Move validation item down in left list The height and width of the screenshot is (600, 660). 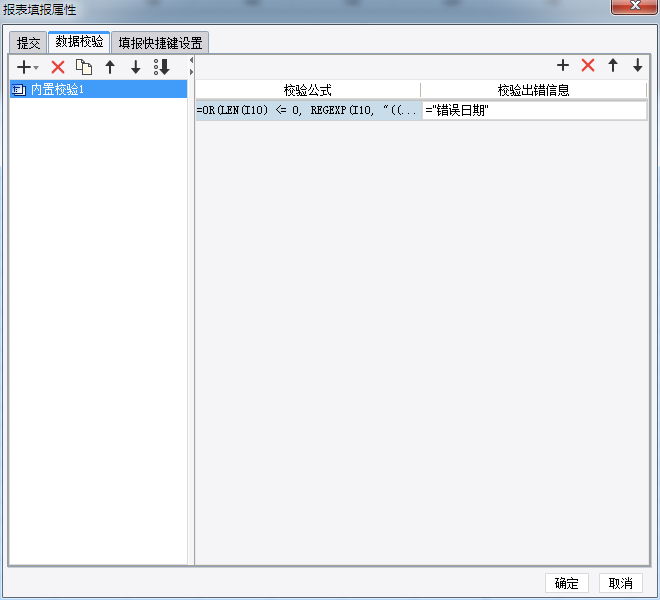(136, 67)
